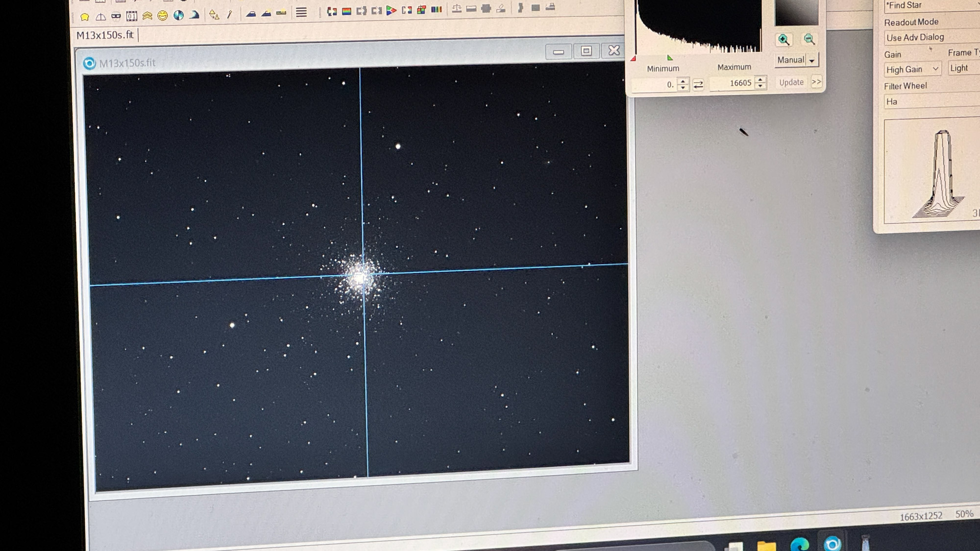Click the Maximum value field 16605
The height and width of the screenshot is (551, 980).
click(x=733, y=83)
